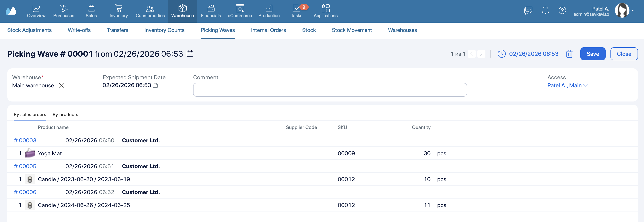644x222 pixels.
Task: Click the Quantity column header
Action: (421, 127)
